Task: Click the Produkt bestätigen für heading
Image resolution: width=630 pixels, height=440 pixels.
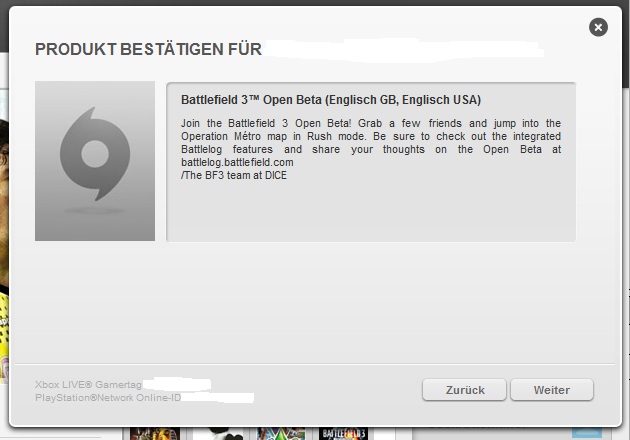Action: (148, 49)
